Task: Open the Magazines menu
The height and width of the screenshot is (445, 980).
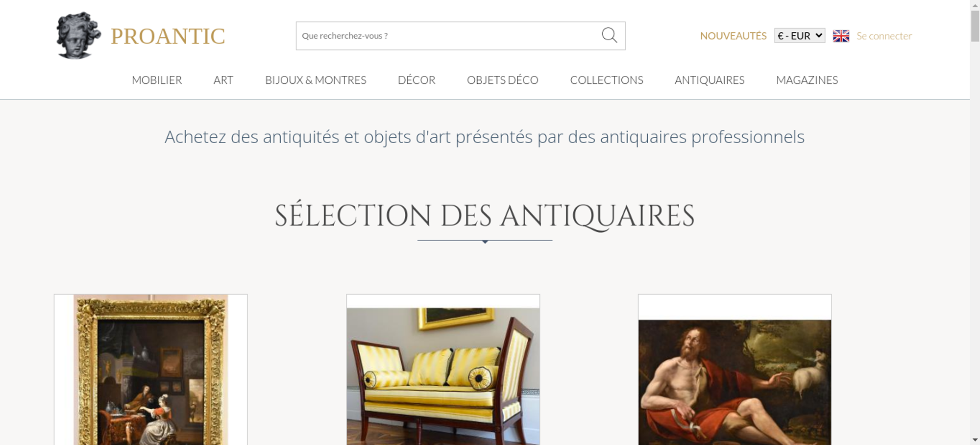Action: click(807, 80)
